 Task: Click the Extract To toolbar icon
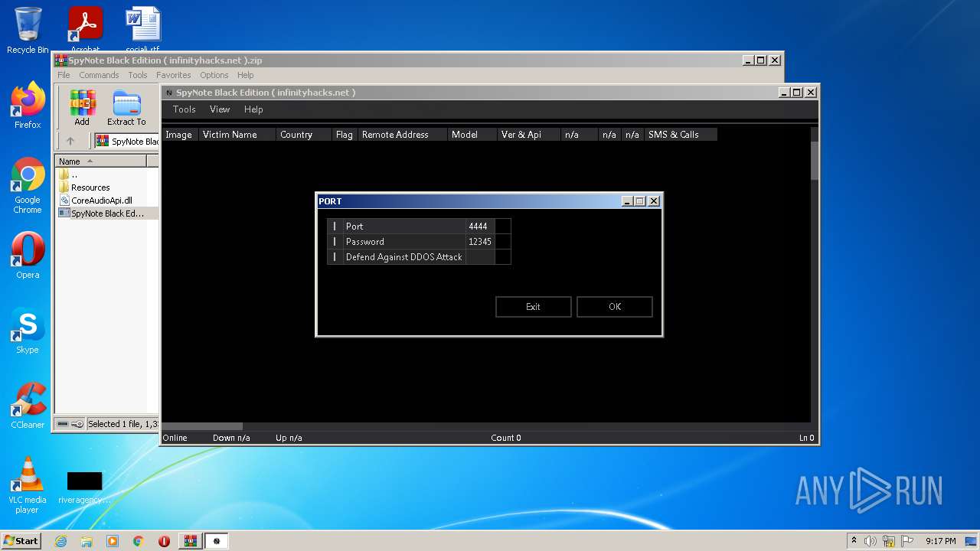126,108
